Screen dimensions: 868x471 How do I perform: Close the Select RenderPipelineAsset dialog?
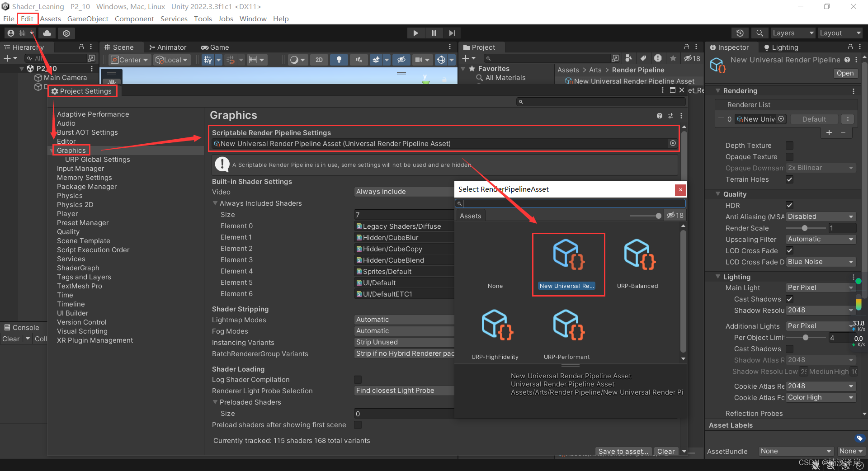(680, 190)
